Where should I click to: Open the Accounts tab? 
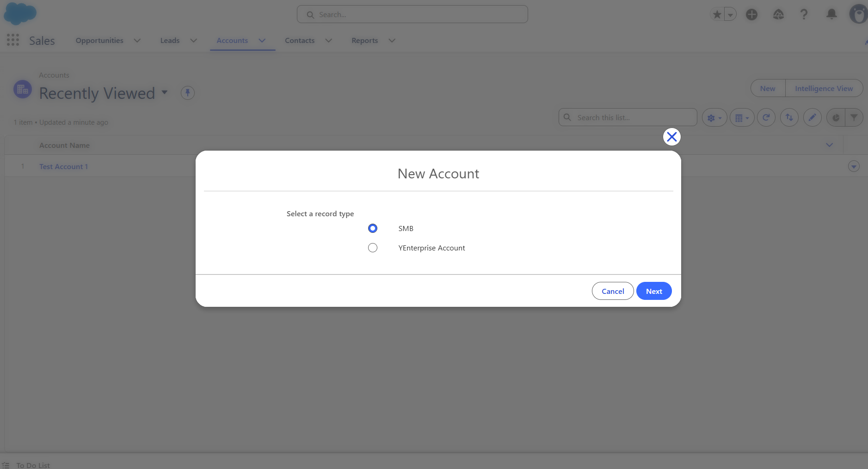(232, 41)
